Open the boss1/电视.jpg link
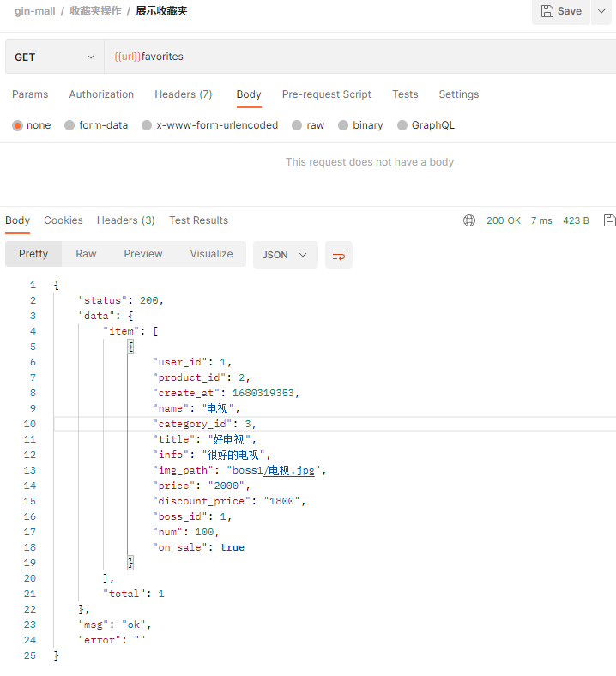This screenshot has height=676, width=616. [292, 470]
